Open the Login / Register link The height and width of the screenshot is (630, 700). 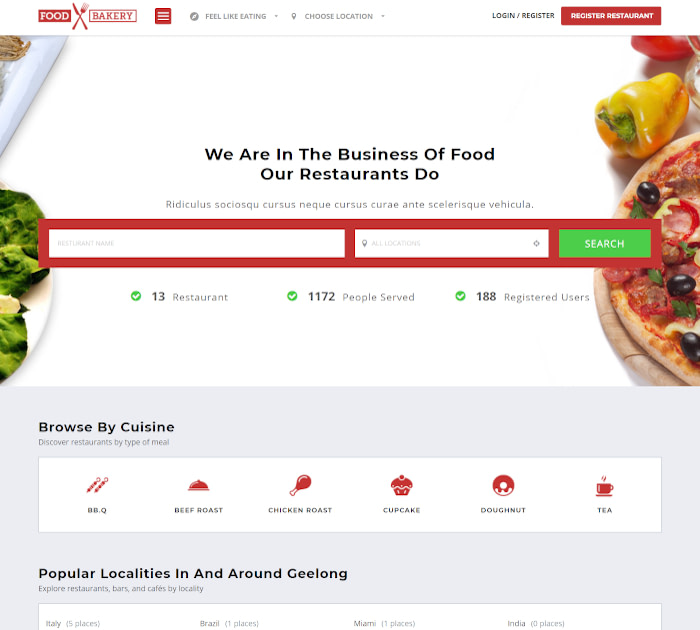pyautogui.click(x=523, y=16)
